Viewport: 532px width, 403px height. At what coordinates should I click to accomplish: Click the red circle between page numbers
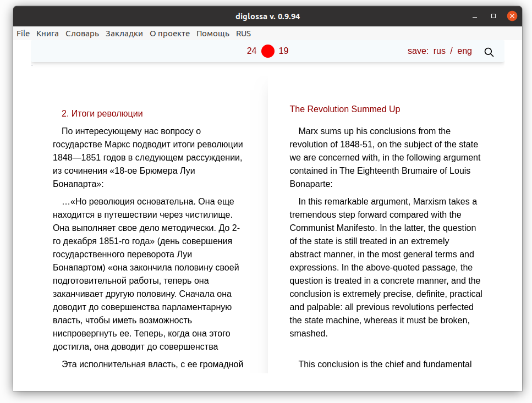tap(268, 51)
